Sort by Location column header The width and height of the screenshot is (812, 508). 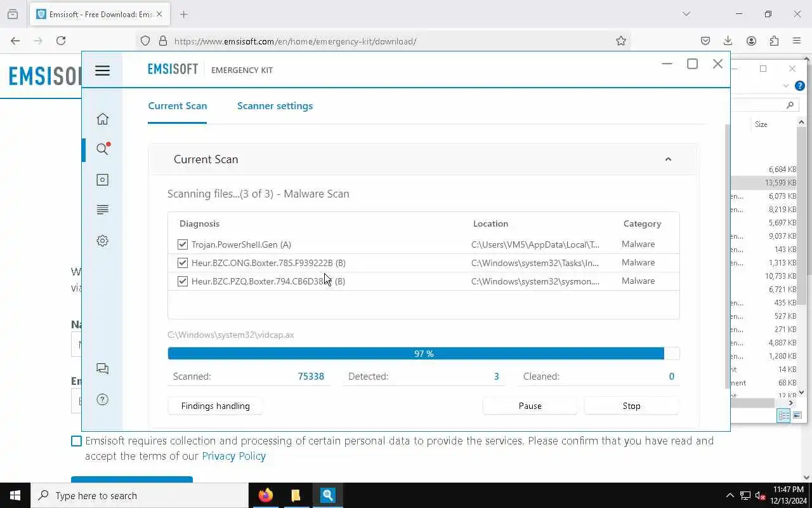(x=490, y=224)
